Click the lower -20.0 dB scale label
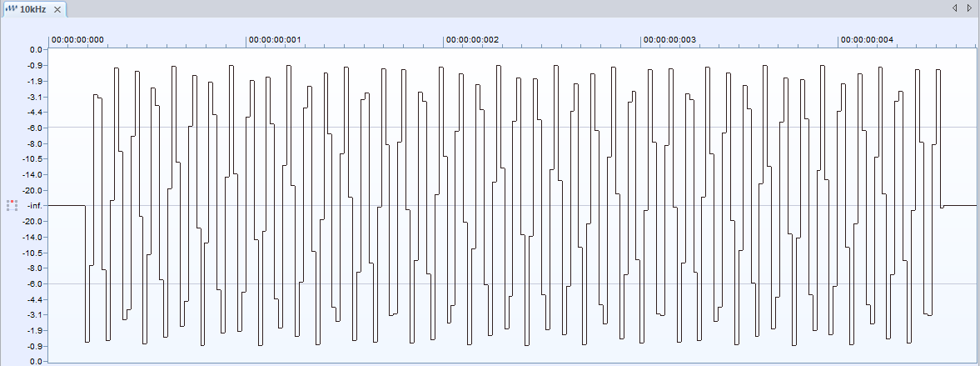Screen dimensions: 980x366 coord(31,222)
